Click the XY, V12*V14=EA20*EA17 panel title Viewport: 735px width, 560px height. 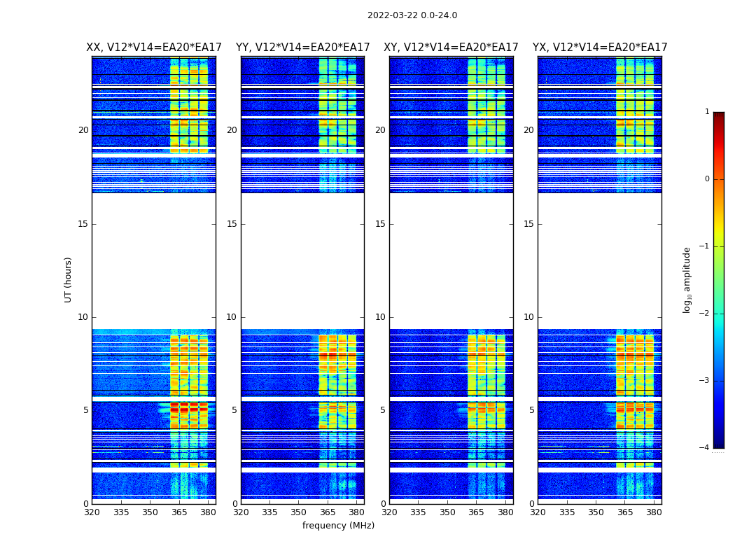point(451,48)
